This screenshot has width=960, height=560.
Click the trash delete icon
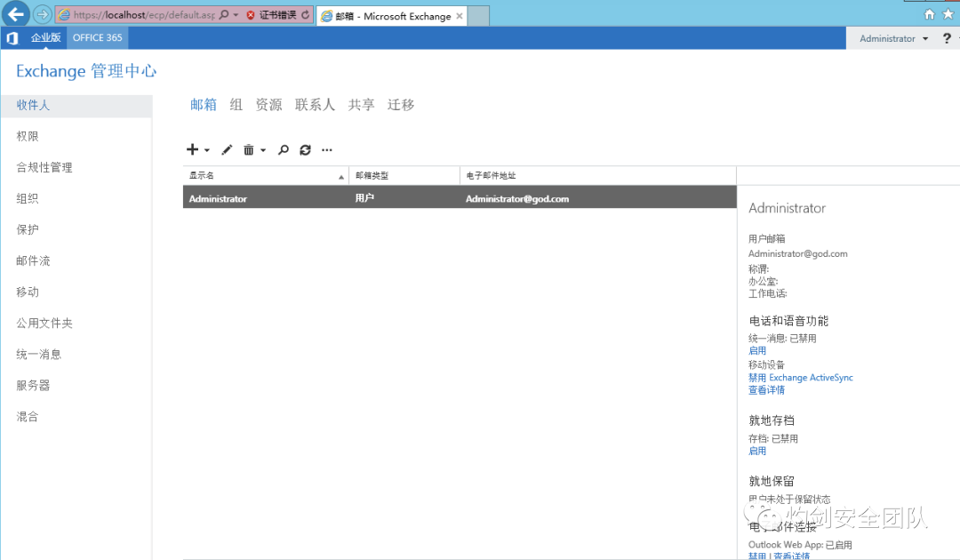[249, 149]
